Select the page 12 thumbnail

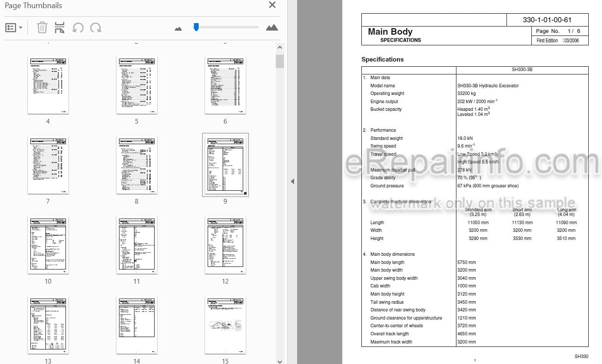(x=225, y=245)
